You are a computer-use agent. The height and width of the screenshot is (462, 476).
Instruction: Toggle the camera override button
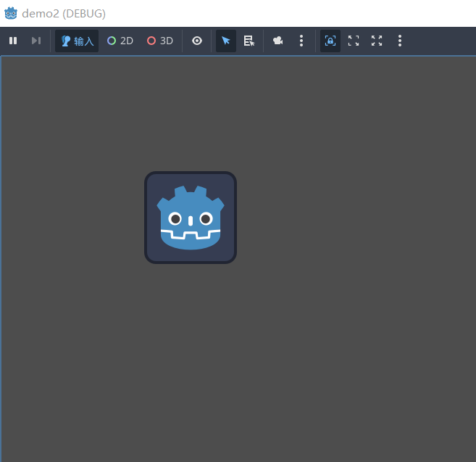(277, 41)
